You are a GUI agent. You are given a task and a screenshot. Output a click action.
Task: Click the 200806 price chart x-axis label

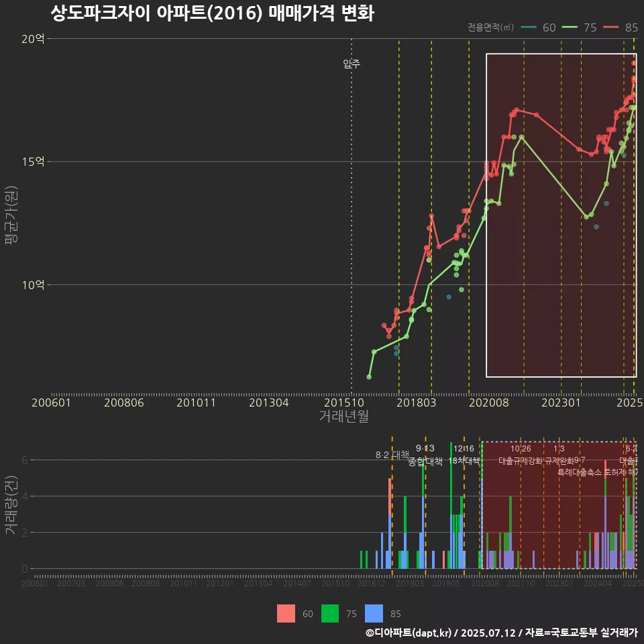point(124,402)
